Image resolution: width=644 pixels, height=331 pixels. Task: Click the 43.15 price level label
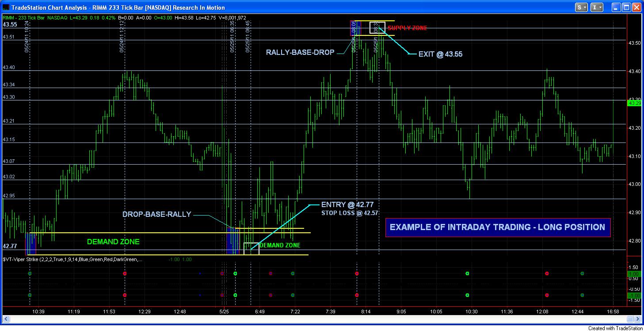[9, 139]
